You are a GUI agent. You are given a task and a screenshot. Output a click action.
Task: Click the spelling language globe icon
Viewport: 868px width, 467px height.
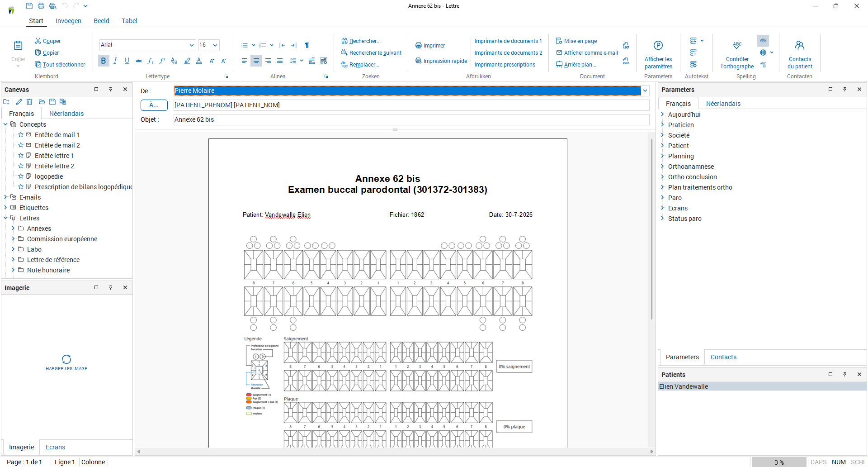[763, 52]
